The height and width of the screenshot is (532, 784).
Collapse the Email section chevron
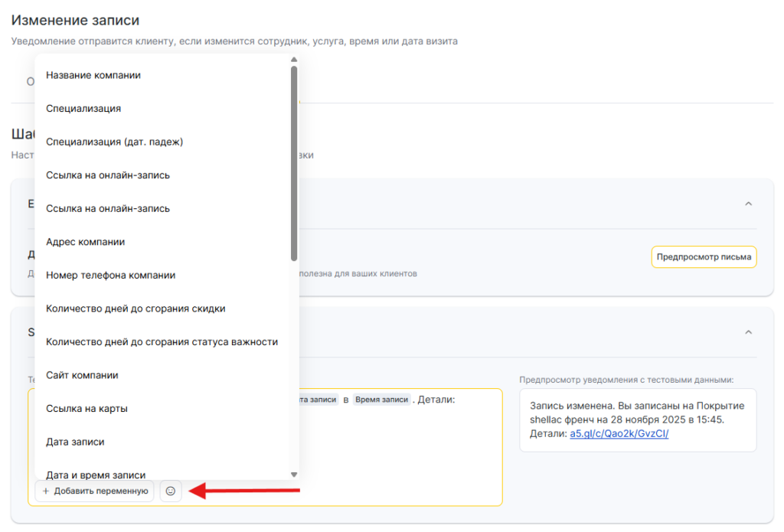pyautogui.click(x=749, y=204)
